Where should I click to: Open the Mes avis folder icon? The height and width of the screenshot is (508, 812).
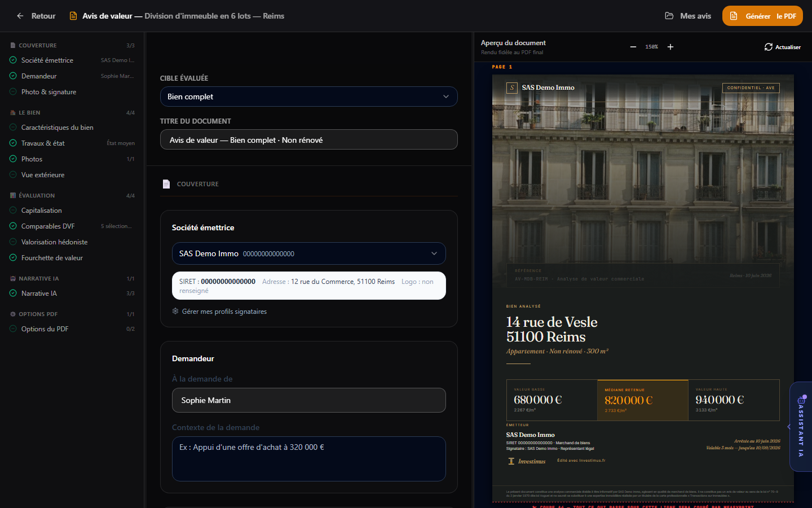(669, 16)
